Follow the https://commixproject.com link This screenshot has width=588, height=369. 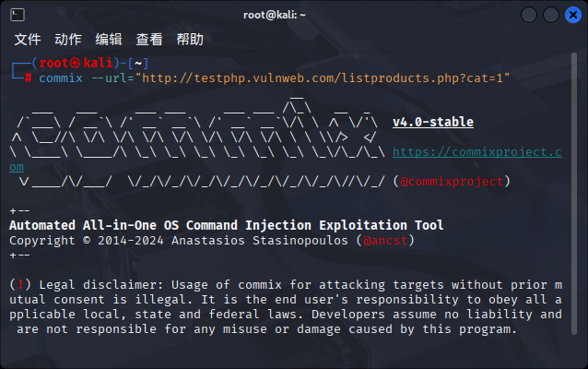click(477, 152)
